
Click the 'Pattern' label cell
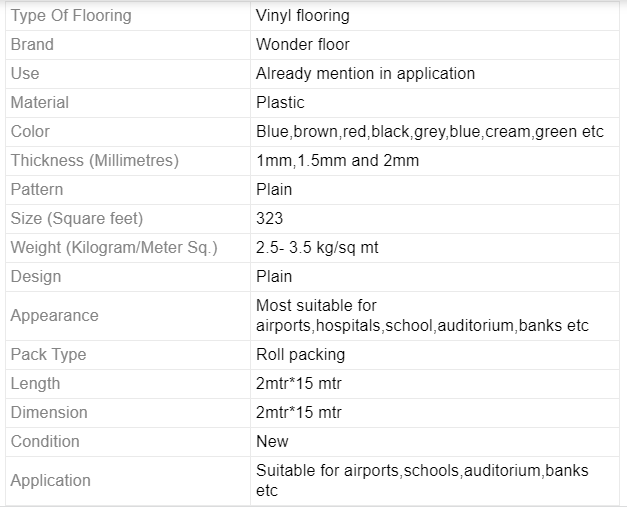click(x=128, y=190)
